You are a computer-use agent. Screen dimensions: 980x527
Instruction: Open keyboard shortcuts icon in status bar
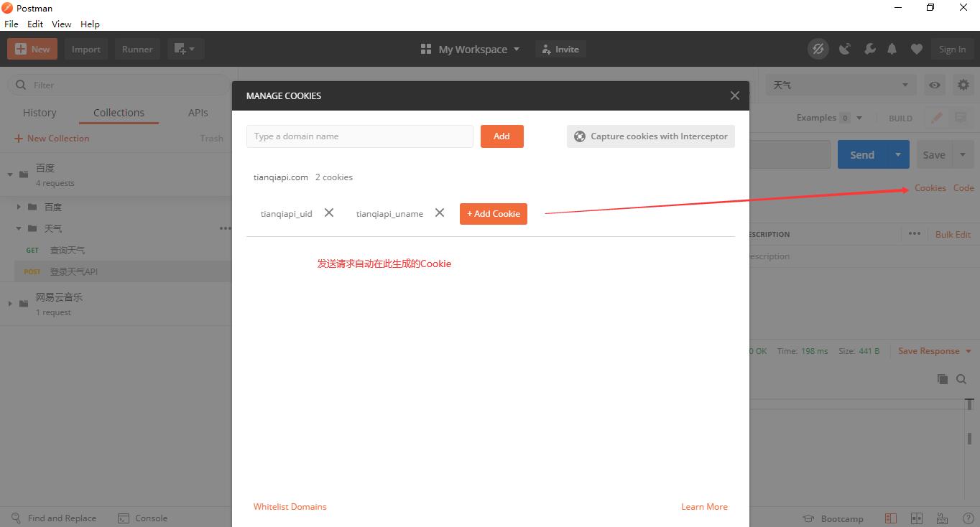(x=943, y=518)
